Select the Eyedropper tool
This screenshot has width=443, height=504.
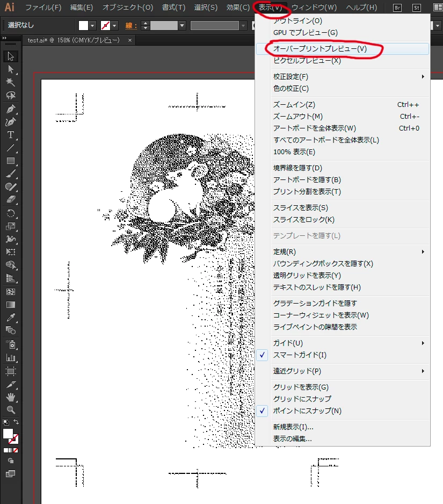tap(11, 318)
